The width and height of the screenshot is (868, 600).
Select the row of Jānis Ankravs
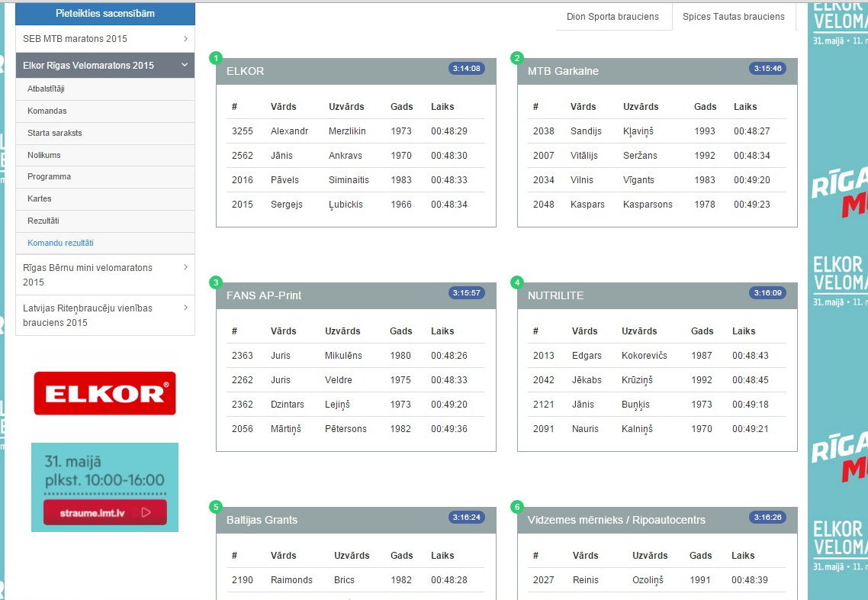(355, 156)
